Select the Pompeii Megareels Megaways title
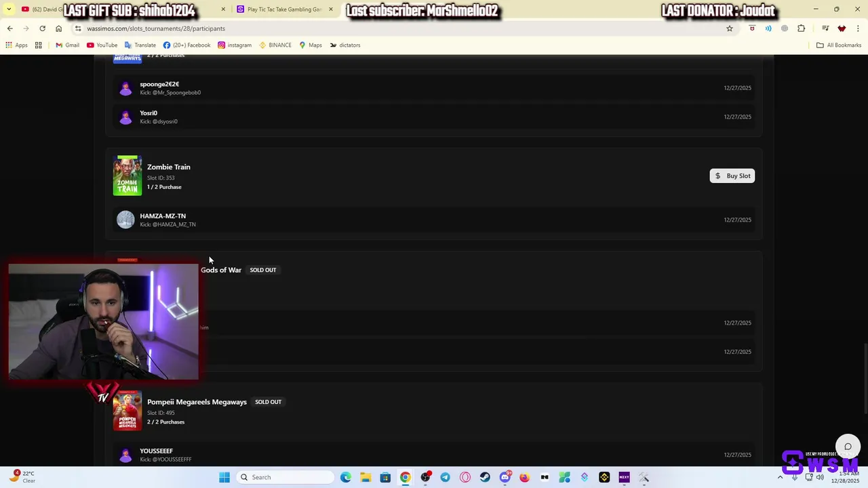Viewport: 868px width, 488px height. [x=197, y=402]
